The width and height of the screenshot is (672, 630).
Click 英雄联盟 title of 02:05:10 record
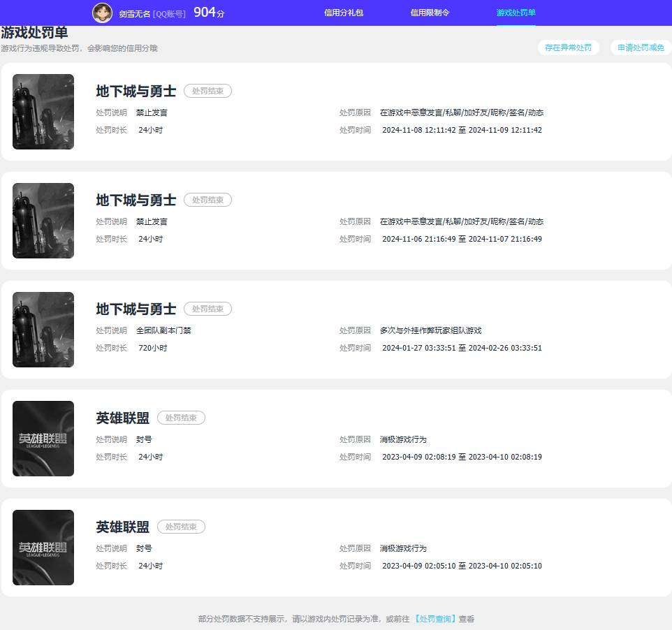click(x=122, y=527)
